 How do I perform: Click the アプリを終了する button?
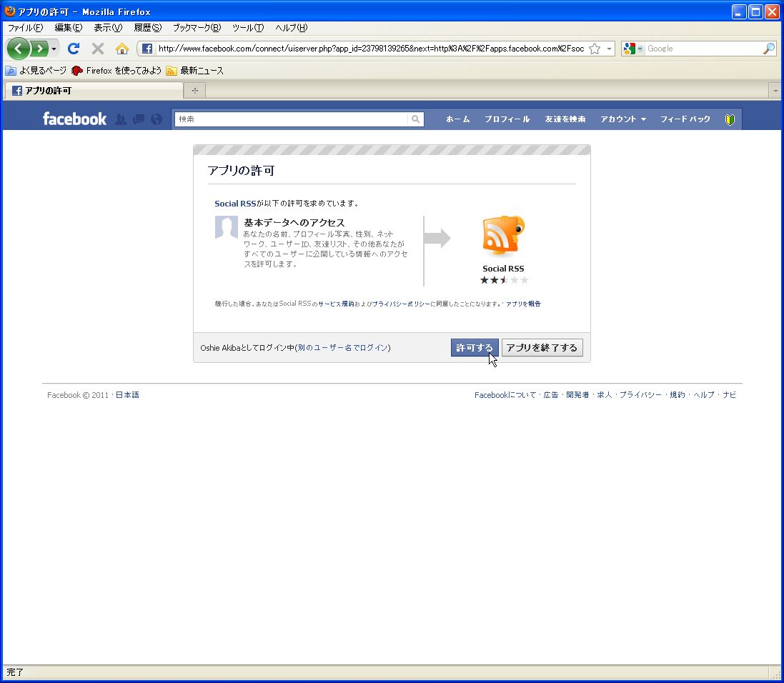[542, 347]
